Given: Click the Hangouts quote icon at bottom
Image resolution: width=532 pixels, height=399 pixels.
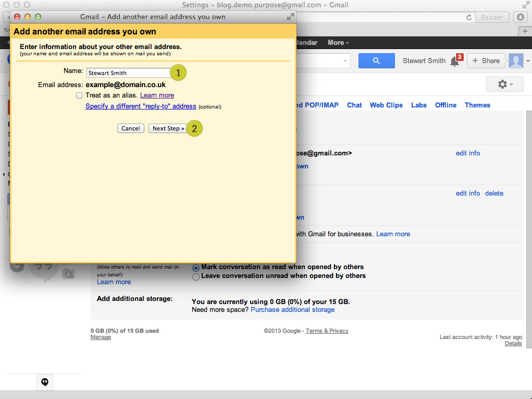Looking at the screenshot, I should tap(45, 382).
